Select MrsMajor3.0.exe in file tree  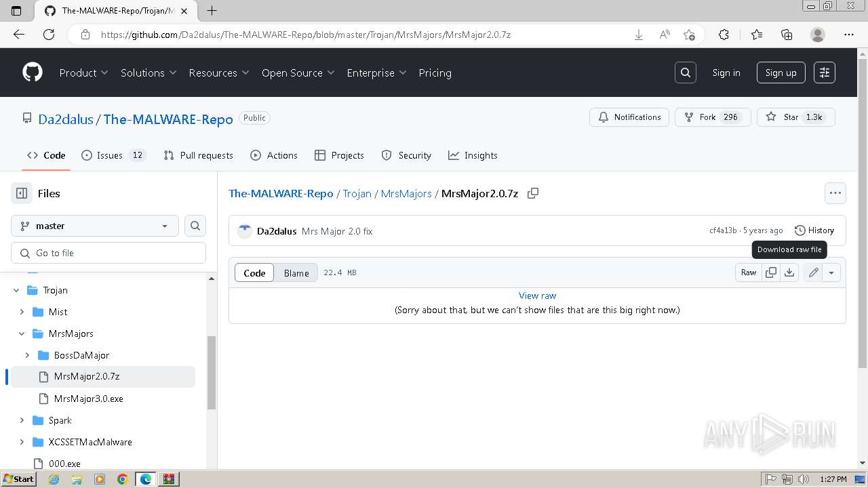(x=88, y=399)
